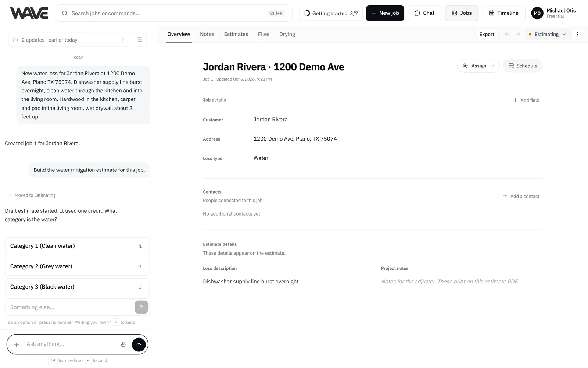
Task: Open the Chat view
Action: click(424, 13)
